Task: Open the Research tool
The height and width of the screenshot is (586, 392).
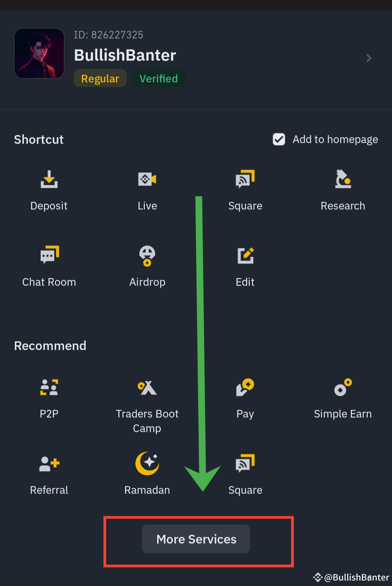Action: click(x=343, y=189)
